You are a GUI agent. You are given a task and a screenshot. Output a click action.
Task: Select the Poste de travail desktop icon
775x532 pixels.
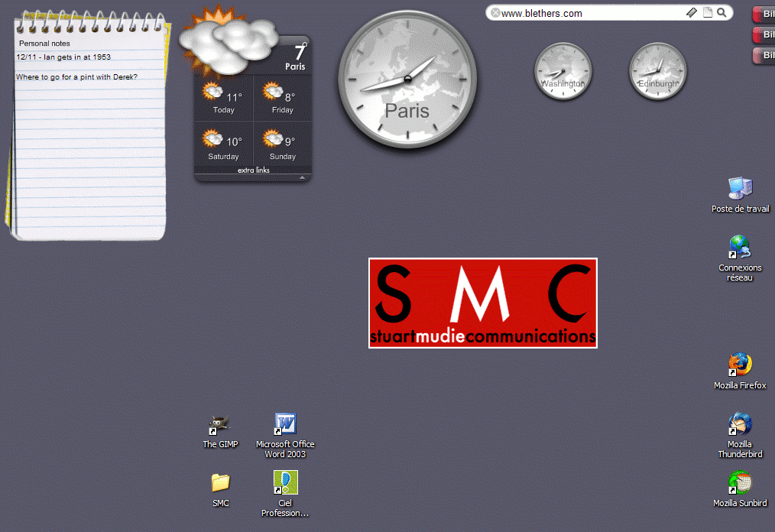coord(740,195)
